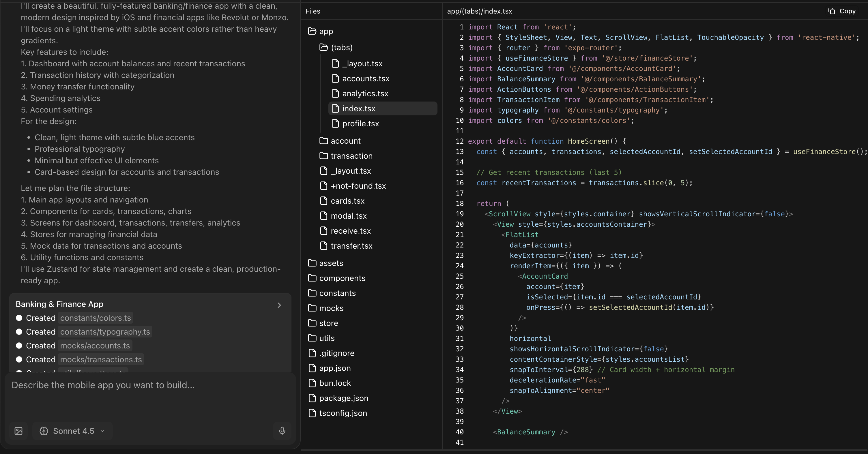This screenshot has height=454, width=868.
Task: Click the mocks/transactions.ts file chip
Action: (101, 359)
